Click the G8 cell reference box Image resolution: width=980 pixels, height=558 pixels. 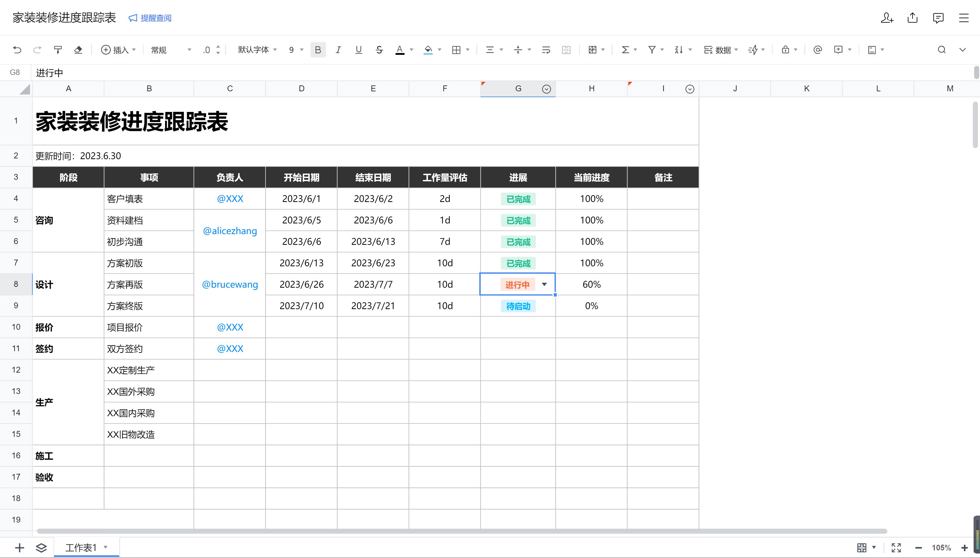pyautogui.click(x=15, y=72)
